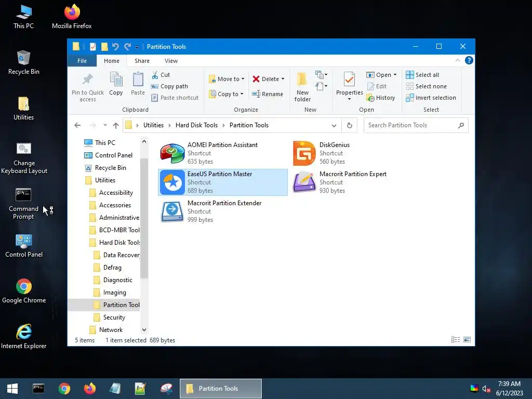Open the Move to dropdown
This screenshot has width=532, height=399.
227,79
